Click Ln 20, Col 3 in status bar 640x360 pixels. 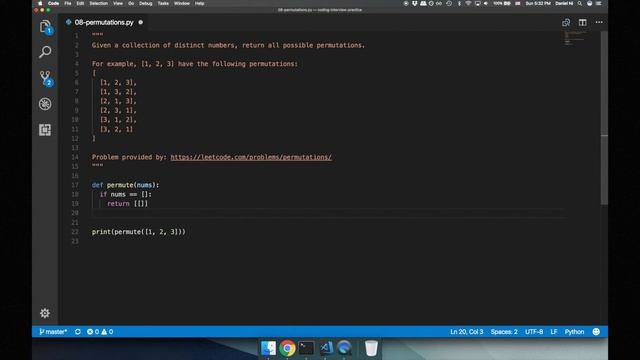click(x=467, y=332)
